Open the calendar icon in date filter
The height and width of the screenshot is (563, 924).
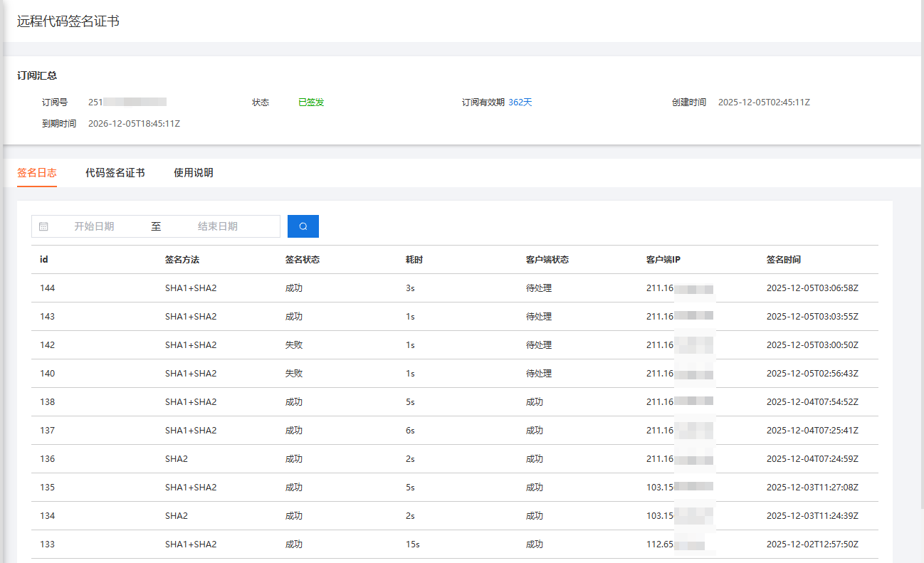click(44, 226)
